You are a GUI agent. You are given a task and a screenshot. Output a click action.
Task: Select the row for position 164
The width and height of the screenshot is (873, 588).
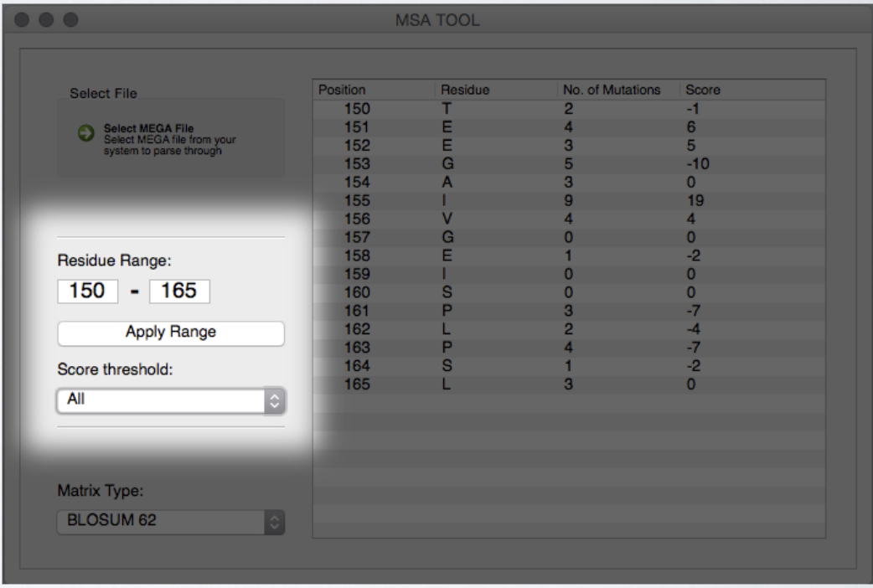(x=569, y=366)
